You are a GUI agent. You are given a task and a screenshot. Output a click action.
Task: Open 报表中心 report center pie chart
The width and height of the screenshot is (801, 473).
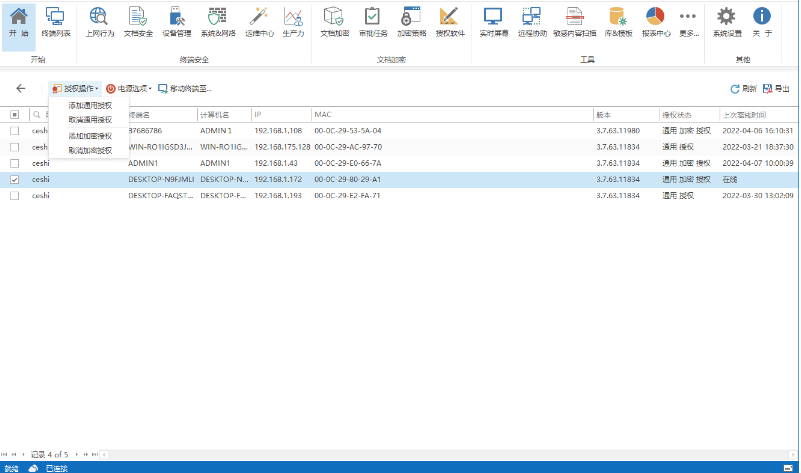pos(656,21)
